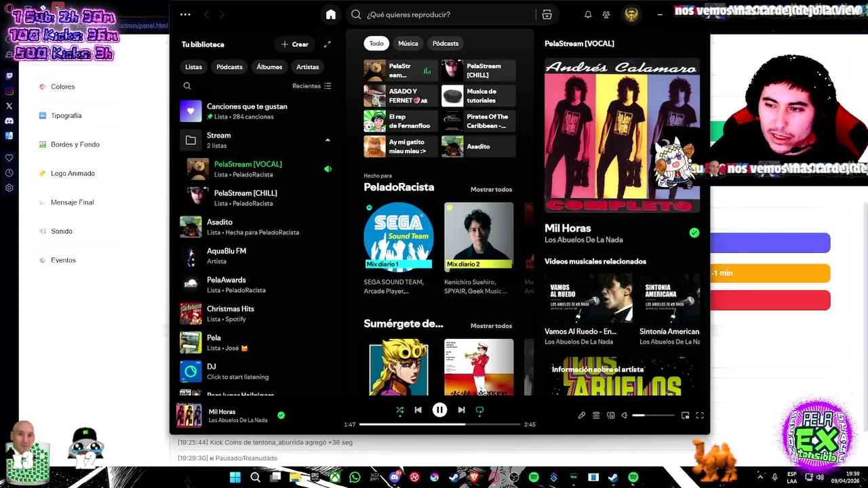Screen dimensions: 868x488
Task: Seek within the song progress bar
Action: coord(439,424)
